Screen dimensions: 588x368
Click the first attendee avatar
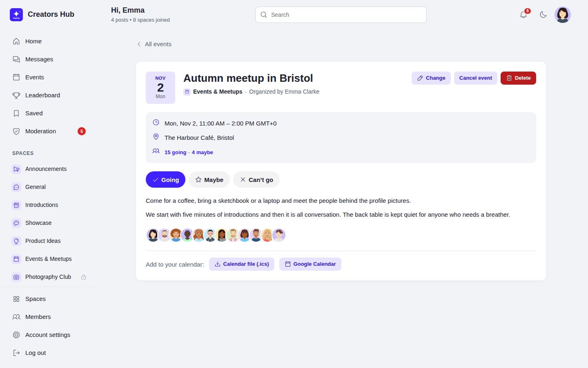[x=153, y=235]
